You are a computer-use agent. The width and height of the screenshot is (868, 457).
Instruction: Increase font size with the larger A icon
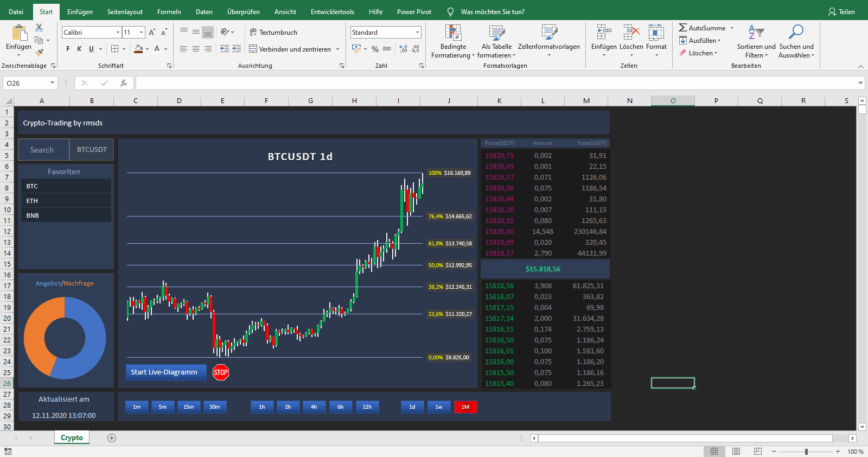tap(152, 33)
